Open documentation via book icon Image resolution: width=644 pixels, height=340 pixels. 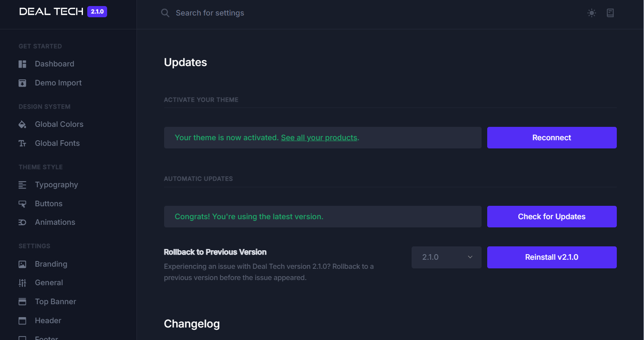pos(610,13)
